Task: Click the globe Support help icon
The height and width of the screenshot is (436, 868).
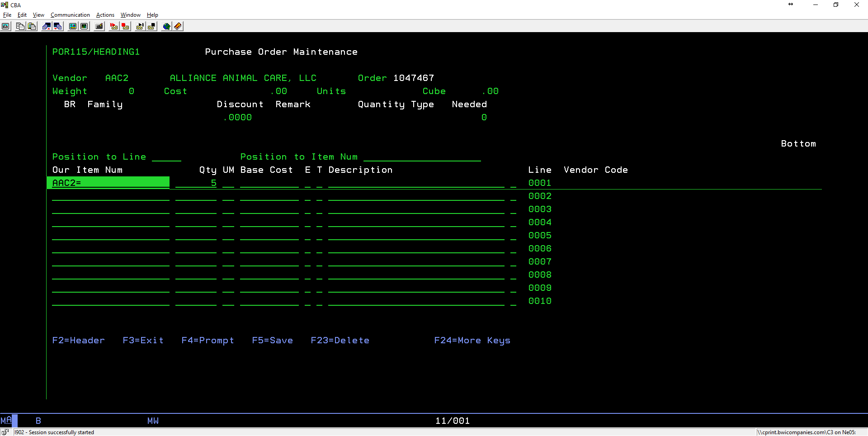Action: [x=166, y=26]
